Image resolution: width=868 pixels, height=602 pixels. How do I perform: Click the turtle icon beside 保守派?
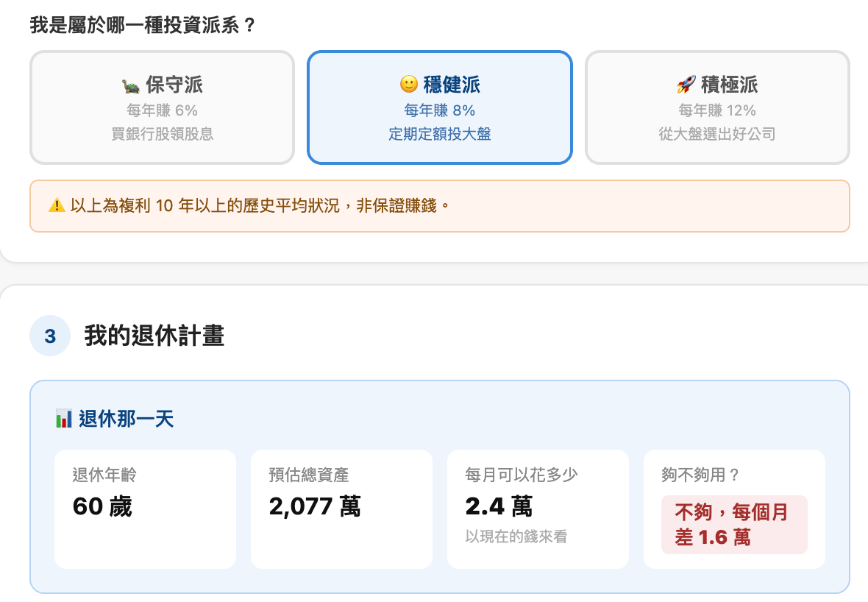[131, 85]
